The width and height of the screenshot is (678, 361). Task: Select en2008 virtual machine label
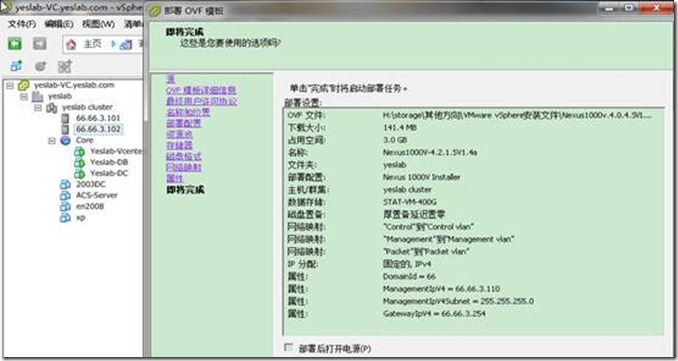tap(90, 206)
